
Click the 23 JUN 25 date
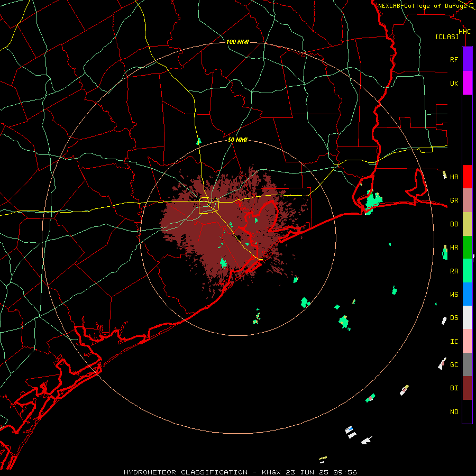click(307, 472)
